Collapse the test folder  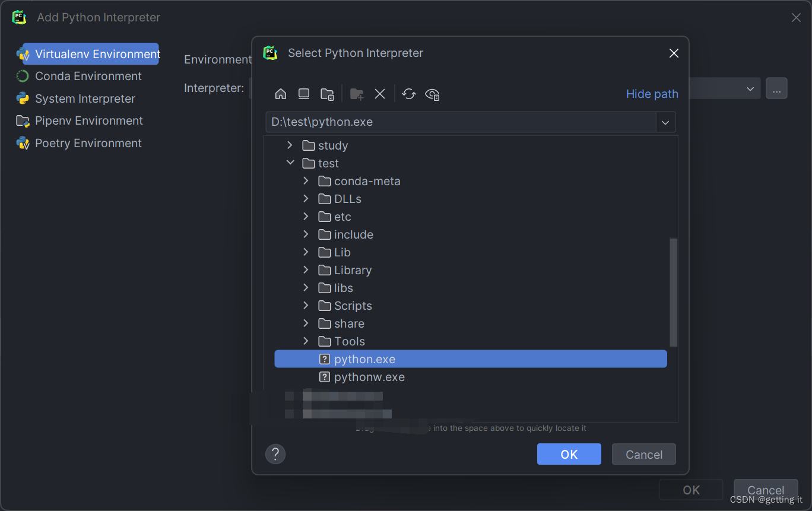[290, 163]
